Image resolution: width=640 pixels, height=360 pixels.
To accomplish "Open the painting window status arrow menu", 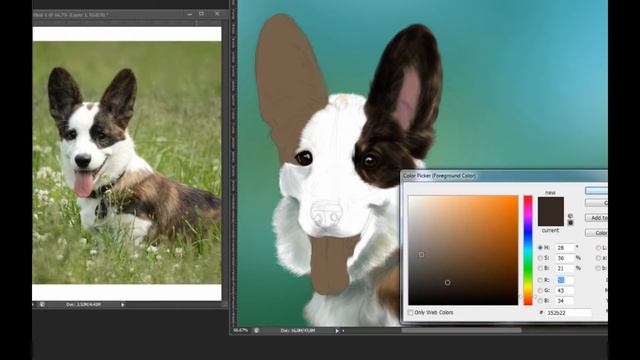I will (x=337, y=331).
